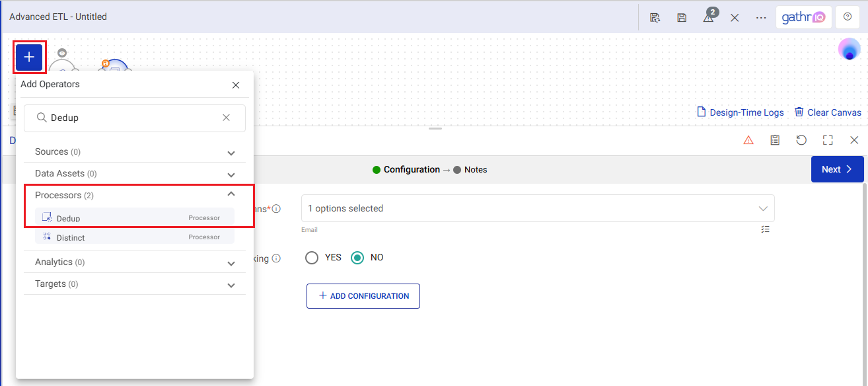Click the gathr IQ logo
Viewport: 868px width, 386px height.
point(803,17)
